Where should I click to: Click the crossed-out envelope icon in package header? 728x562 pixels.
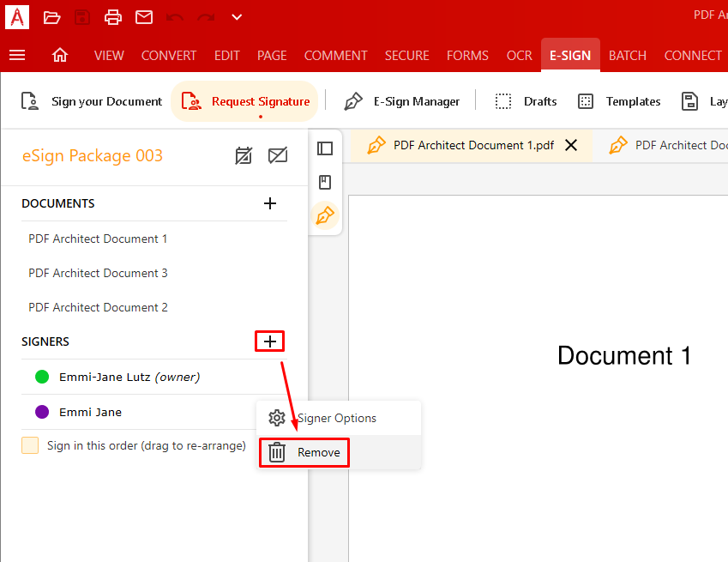tap(278, 155)
